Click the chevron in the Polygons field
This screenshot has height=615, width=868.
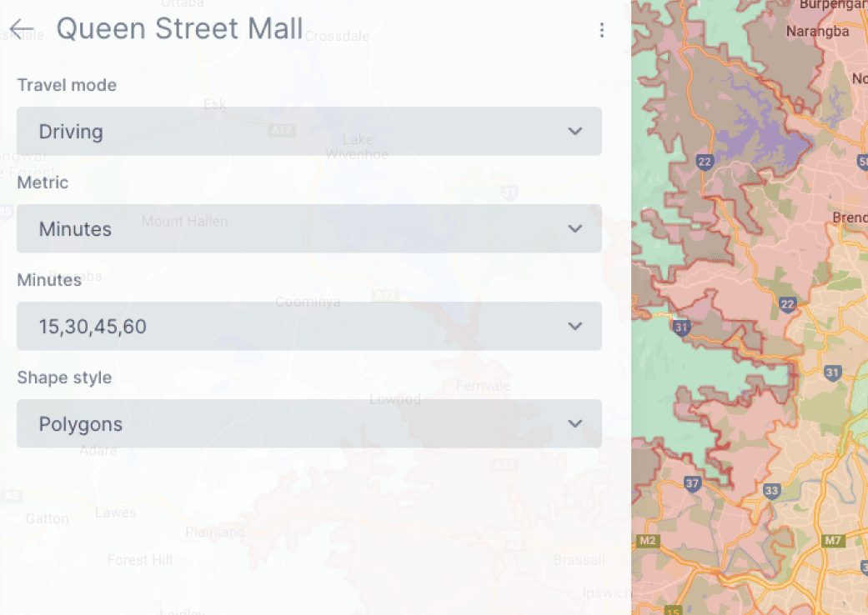click(575, 423)
